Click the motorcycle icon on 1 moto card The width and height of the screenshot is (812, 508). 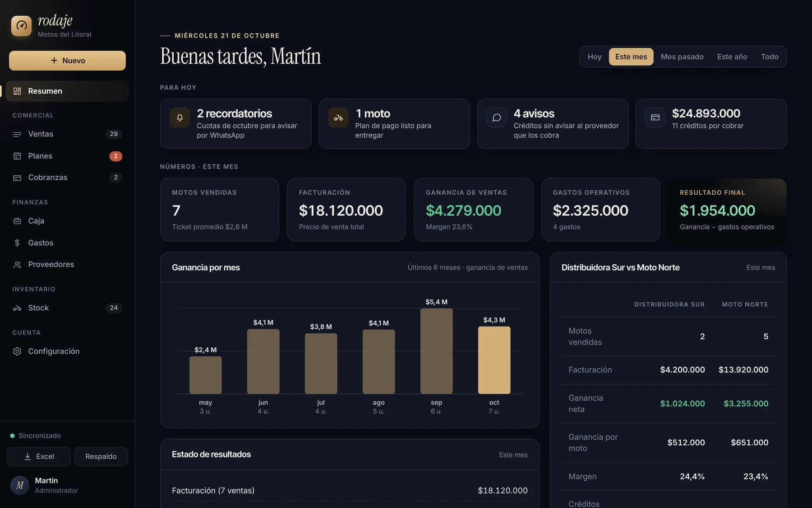pyautogui.click(x=338, y=118)
